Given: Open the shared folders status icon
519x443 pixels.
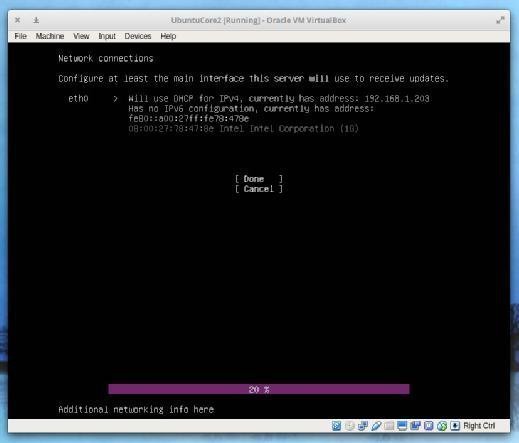Looking at the screenshot, I should [x=389, y=426].
